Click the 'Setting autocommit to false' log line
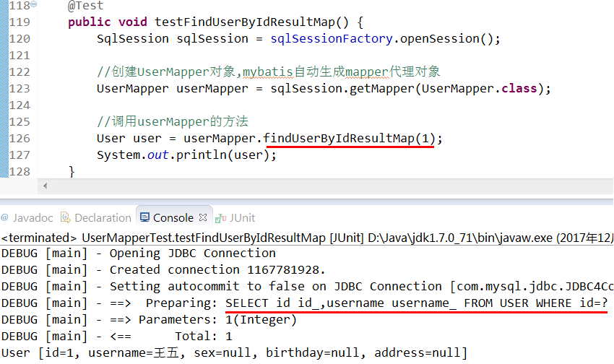Screen dimensions: 614x364 tap(307, 287)
